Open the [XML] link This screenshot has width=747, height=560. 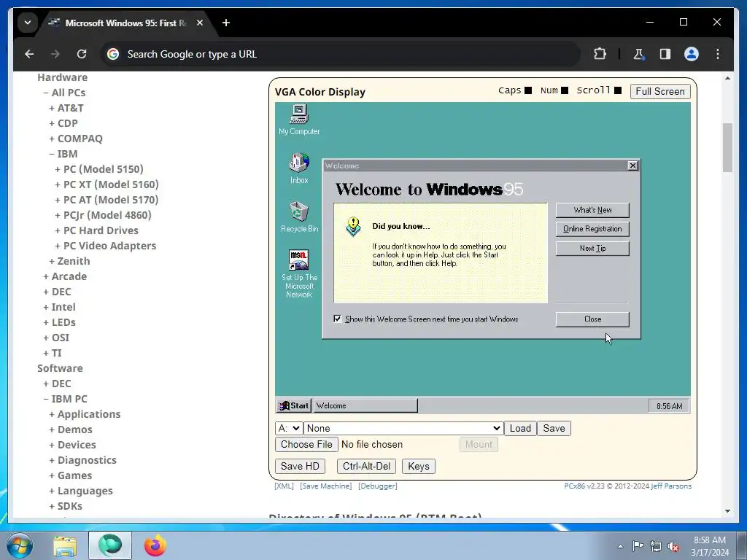pyautogui.click(x=284, y=486)
